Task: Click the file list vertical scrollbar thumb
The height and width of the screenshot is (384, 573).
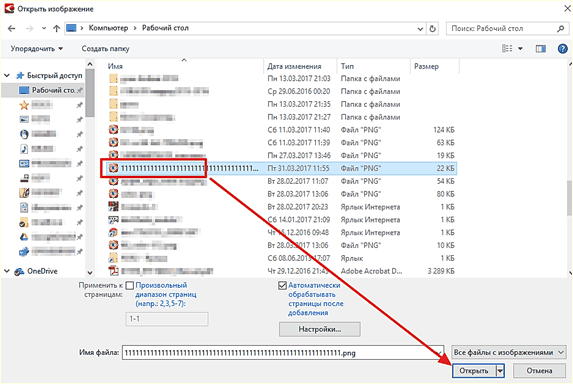Action: 570,198
